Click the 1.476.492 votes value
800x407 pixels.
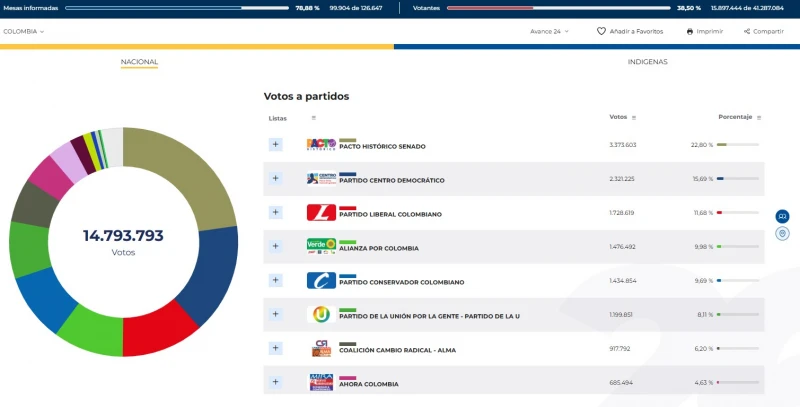click(x=622, y=247)
